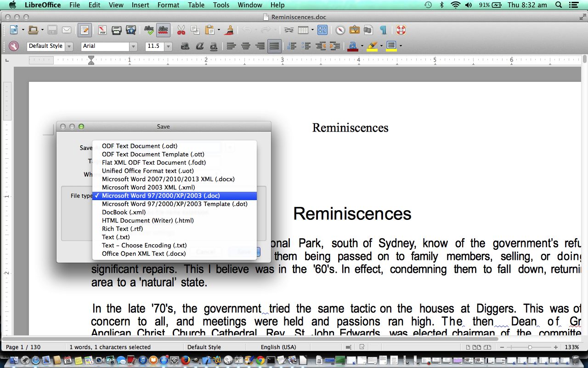This screenshot has width=588, height=368.
Task: Click the envelope email document icon
Action: (x=67, y=30)
